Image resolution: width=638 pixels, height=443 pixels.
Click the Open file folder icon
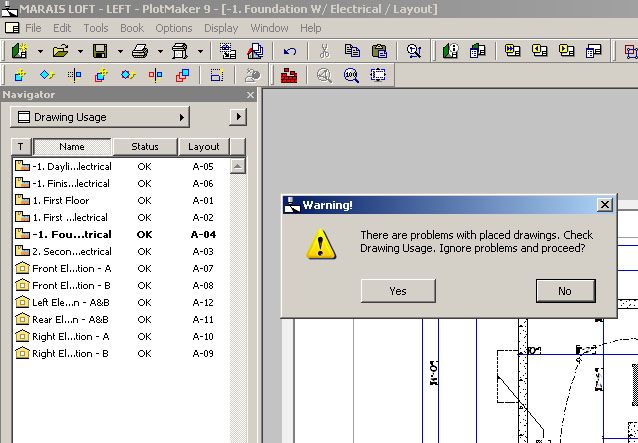pyautogui.click(x=60, y=51)
